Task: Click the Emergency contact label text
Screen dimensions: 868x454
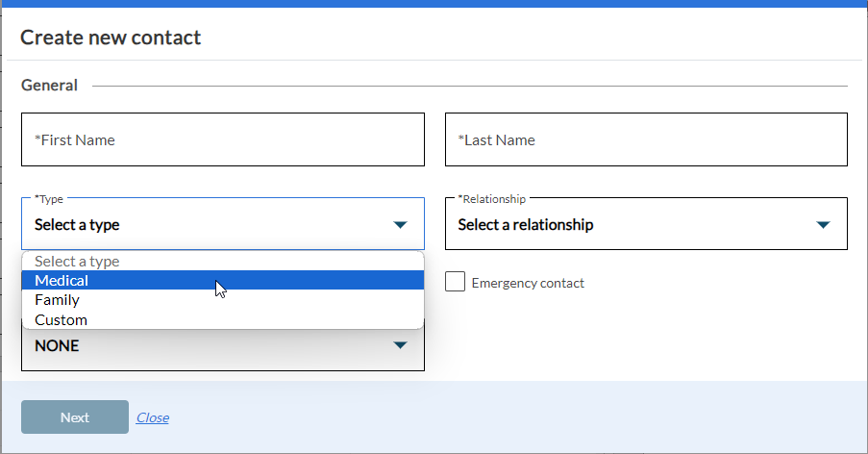Action: pos(528,283)
